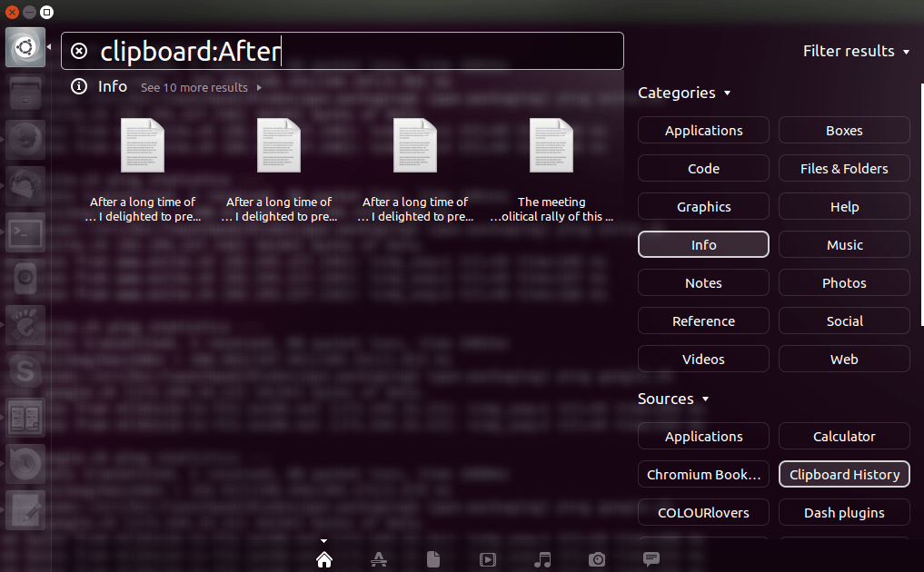Toggle the Clipboard History source

[x=843, y=474]
